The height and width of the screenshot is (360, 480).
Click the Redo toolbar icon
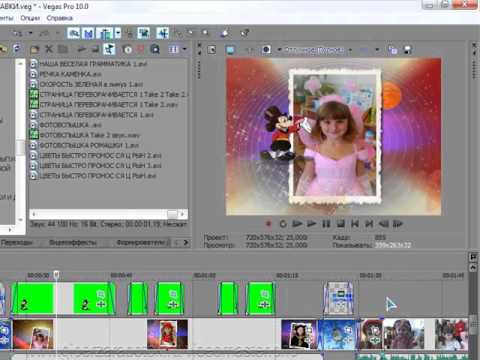(x=44, y=33)
